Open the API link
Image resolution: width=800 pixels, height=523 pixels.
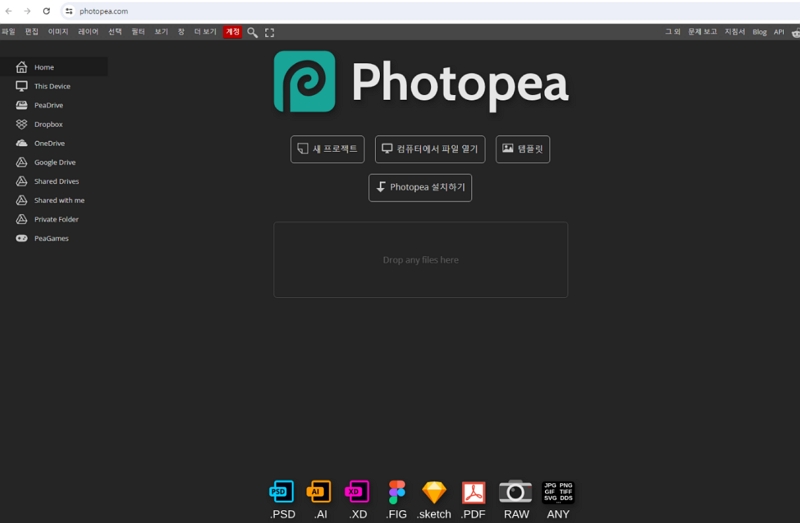point(779,32)
